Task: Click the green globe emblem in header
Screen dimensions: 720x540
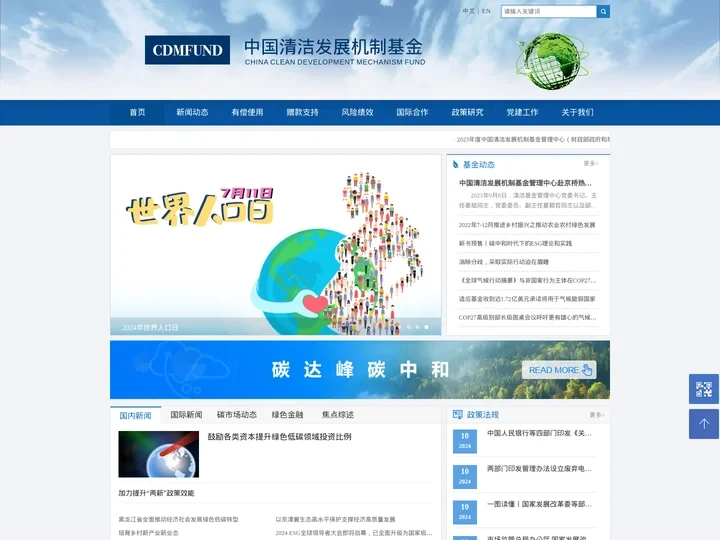Action: [x=552, y=59]
